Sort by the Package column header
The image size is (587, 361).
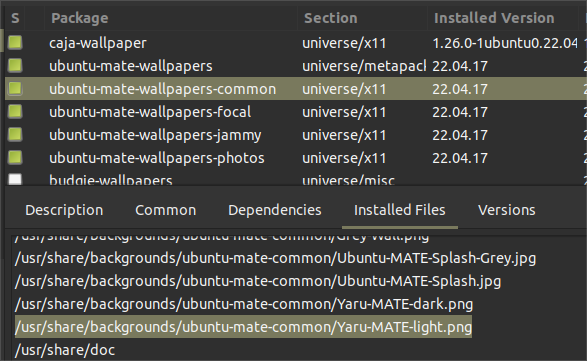click(171, 18)
